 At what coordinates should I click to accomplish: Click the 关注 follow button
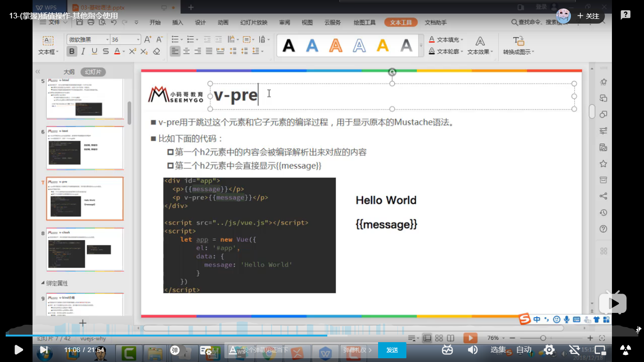[588, 16]
